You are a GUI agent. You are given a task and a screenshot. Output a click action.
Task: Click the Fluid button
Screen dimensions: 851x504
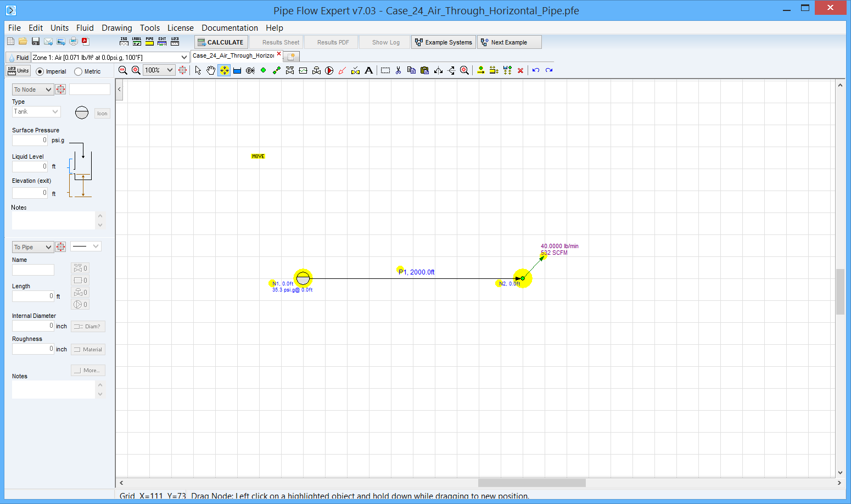(x=18, y=58)
